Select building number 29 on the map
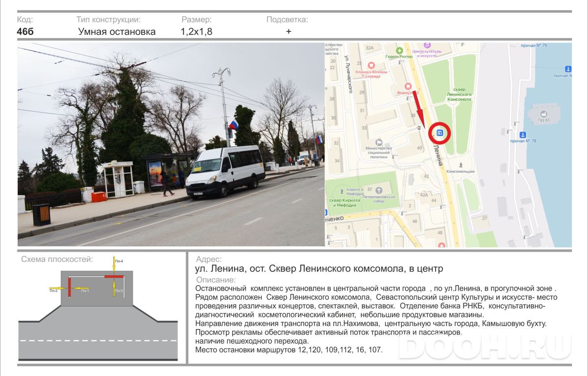 click(x=362, y=92)
